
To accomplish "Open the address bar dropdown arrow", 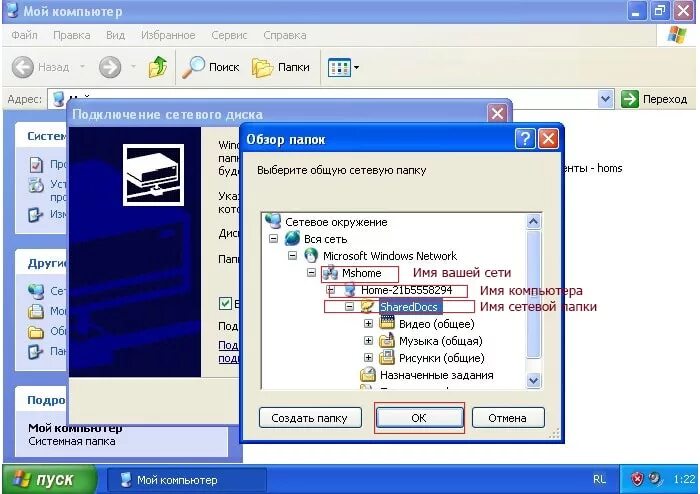I will point(605,99).
